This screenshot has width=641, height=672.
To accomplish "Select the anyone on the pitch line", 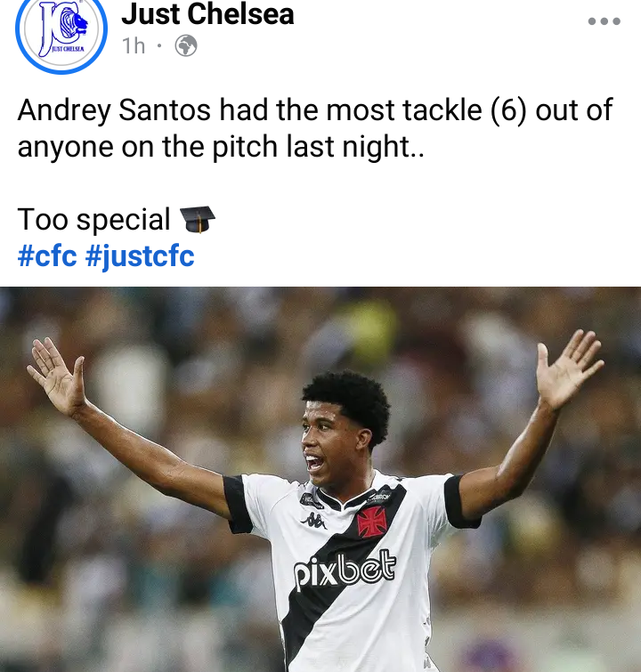I will [x=221, y=147].
